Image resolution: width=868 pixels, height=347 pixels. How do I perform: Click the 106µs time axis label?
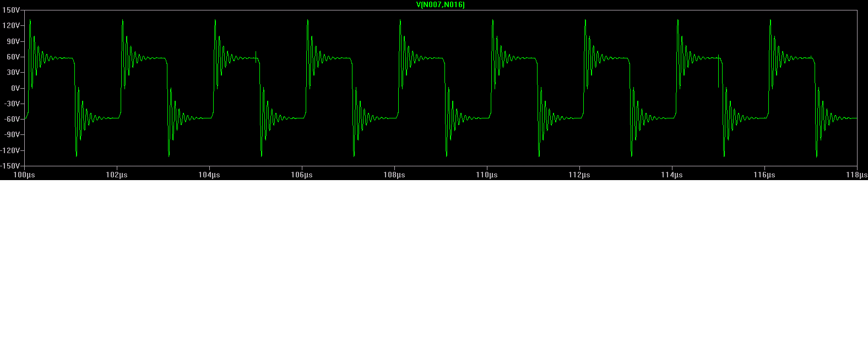(302, 175)
